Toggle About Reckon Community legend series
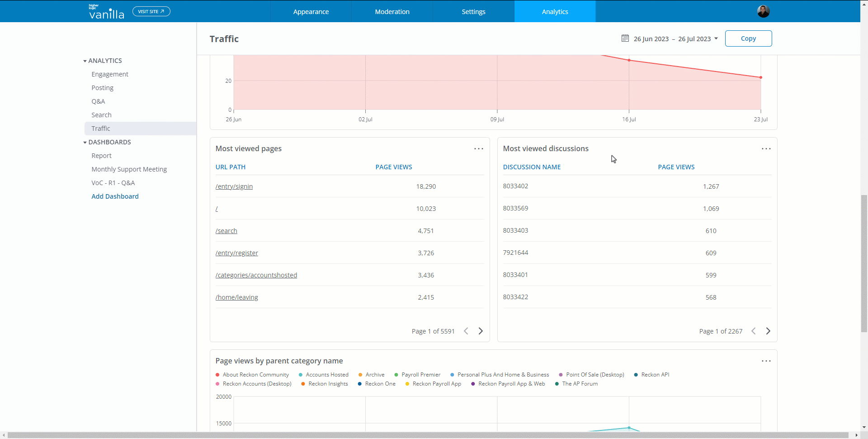The height and width of the screenshot is (439, 868). (x=252, y=375)
